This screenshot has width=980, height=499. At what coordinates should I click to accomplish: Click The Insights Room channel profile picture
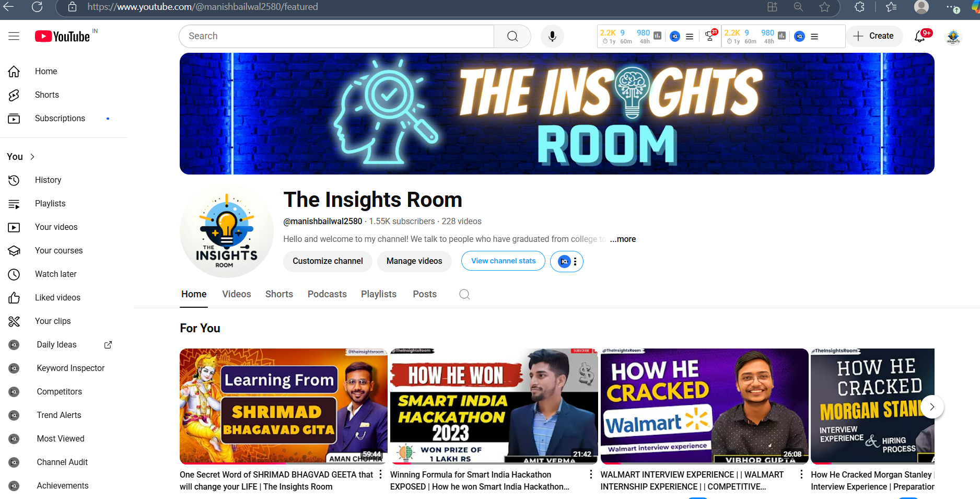(x=226, y=231)
